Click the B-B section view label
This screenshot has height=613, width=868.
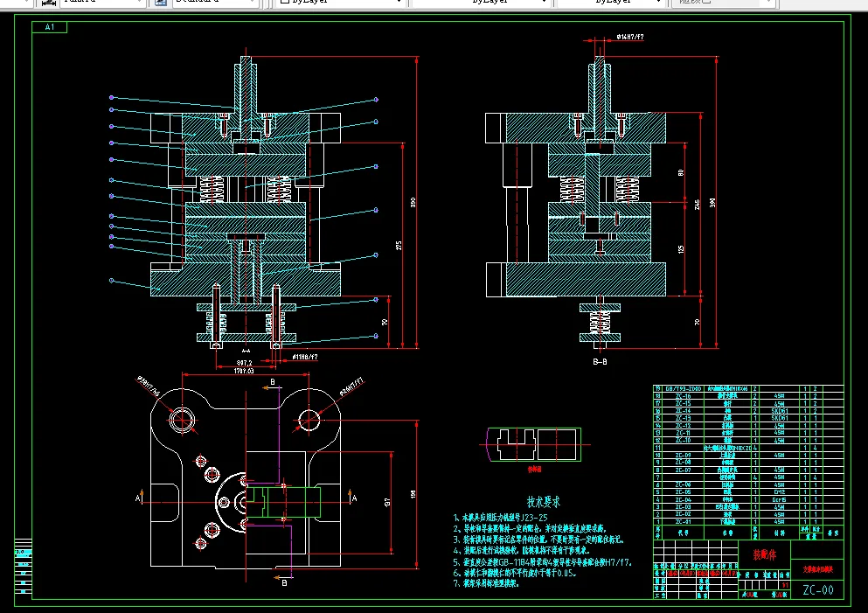(600, 362)
